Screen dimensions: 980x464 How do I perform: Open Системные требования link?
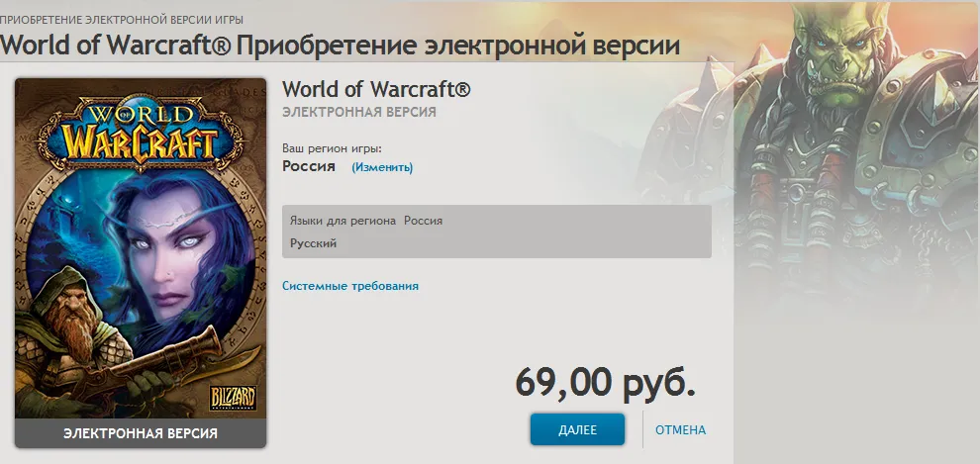click(350, 286)
